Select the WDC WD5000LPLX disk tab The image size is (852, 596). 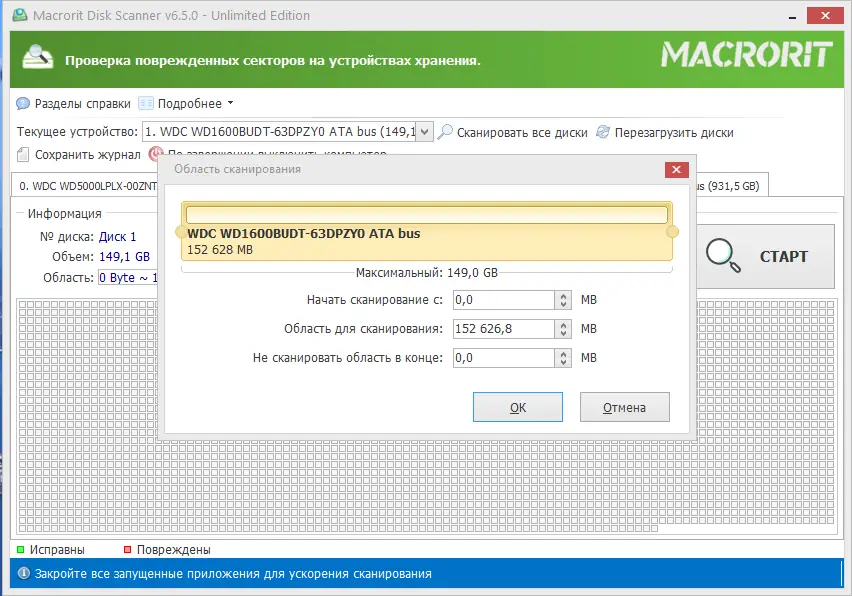pyautogui.click(x=85, y=186)
